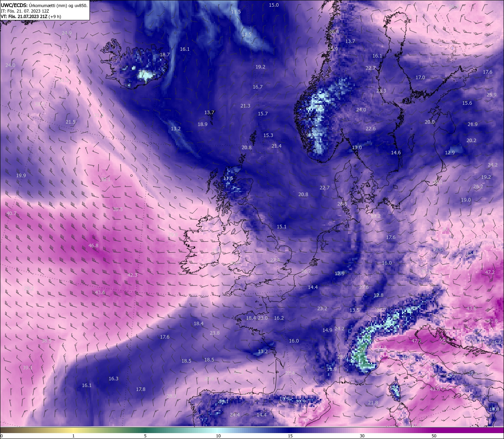Click the map value 16.3

[113, 379]
